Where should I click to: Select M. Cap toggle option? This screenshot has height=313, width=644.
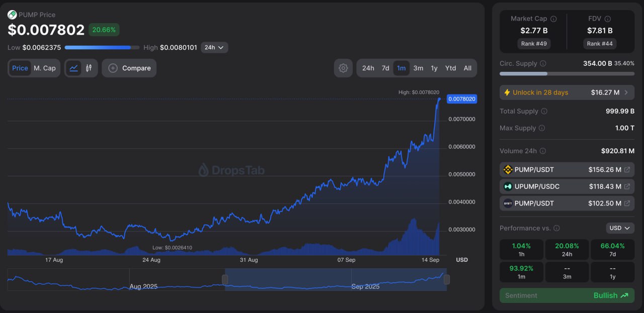point(45,68)
